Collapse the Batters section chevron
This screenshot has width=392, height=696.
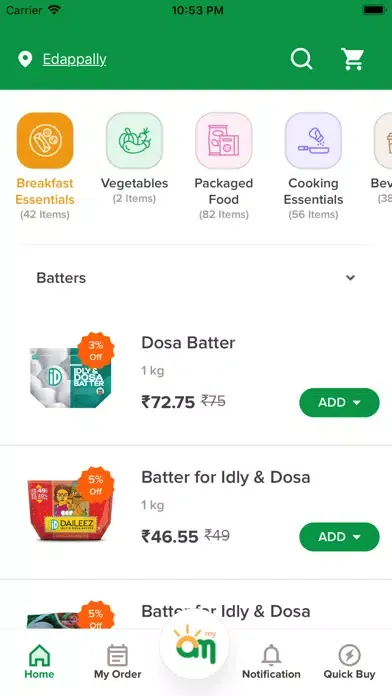tap(350, 278)
